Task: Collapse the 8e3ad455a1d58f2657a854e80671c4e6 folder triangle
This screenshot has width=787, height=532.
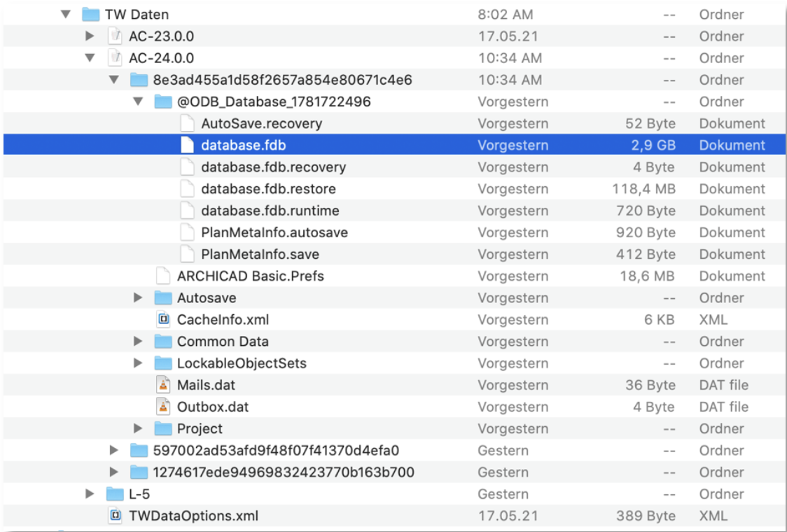Action: (114, 80)
